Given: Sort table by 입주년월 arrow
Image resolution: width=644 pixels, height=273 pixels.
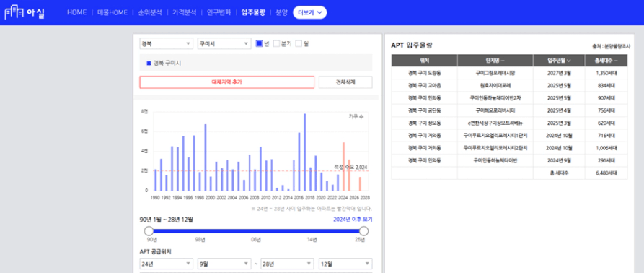Looking at the screenshot, I should tap(568, 61).
